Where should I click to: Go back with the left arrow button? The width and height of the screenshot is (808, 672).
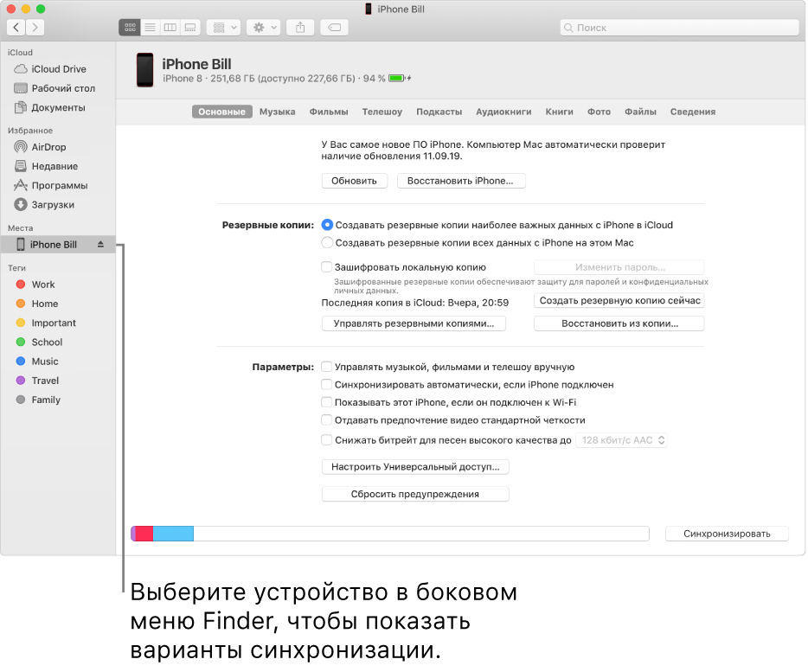pyautogui.click(x=16, y=28)
